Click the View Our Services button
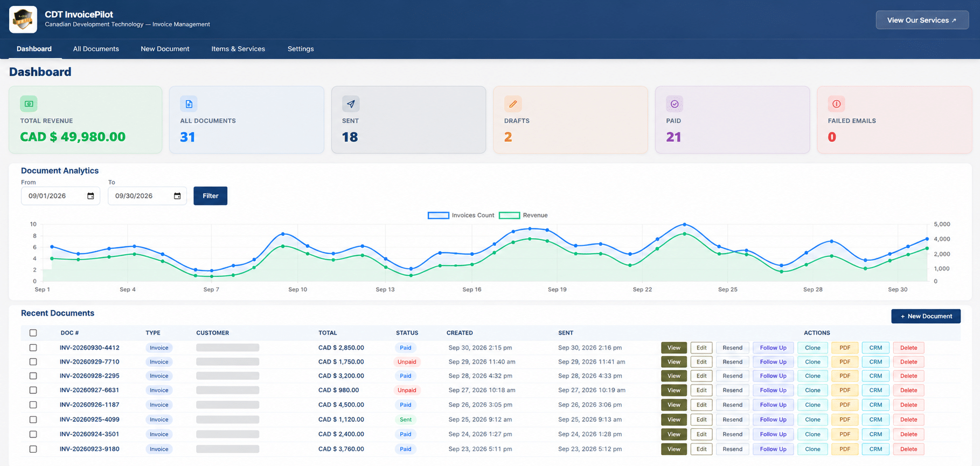Screen dimensions: 980x466 (922, 20)
